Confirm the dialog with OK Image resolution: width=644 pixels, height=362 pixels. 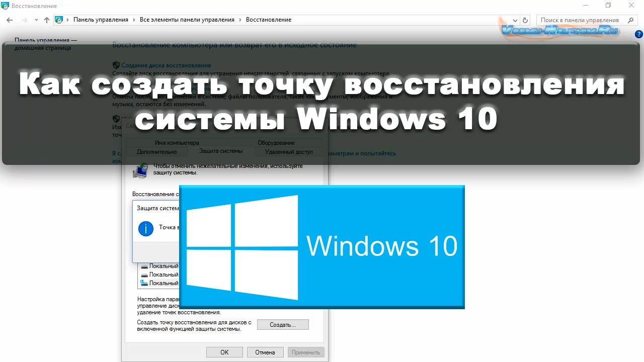[x=224, y=352]
